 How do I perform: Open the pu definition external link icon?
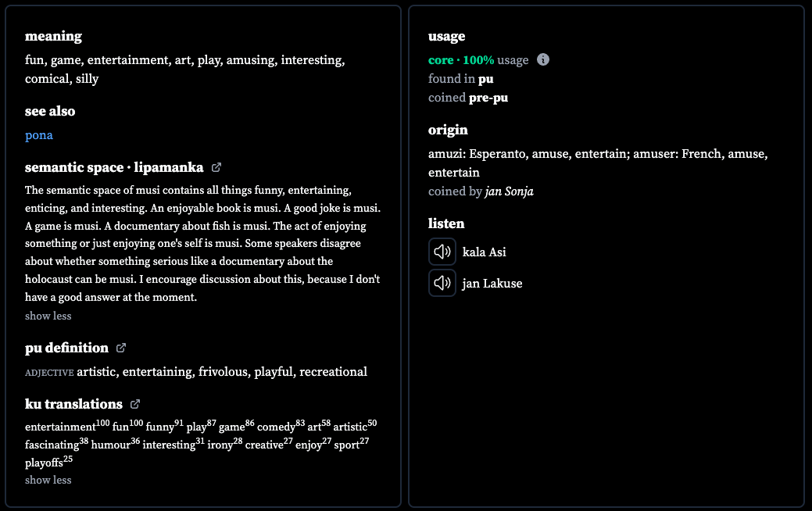coord(121,348)
